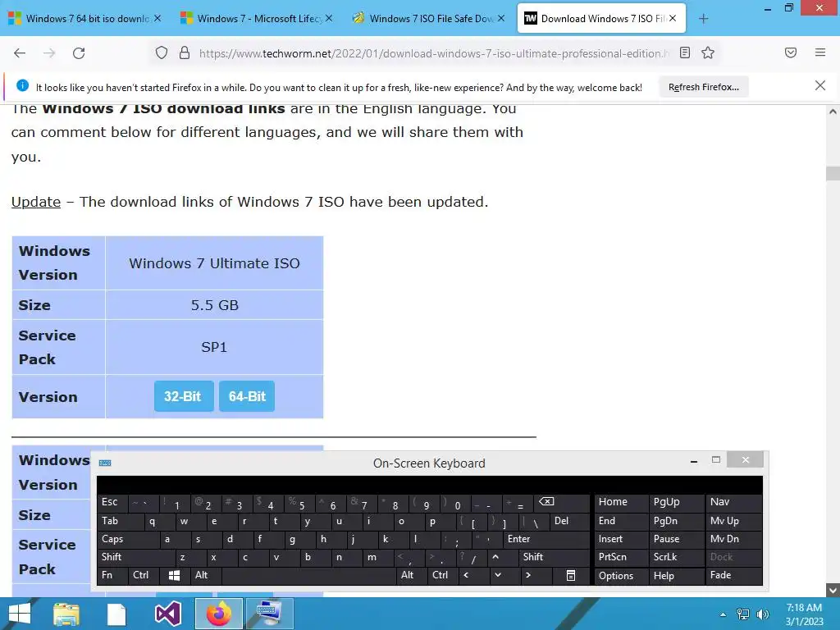The image size is (840, 630).
Task: Click the address bar URL field
Action: (x=434, y=53)
